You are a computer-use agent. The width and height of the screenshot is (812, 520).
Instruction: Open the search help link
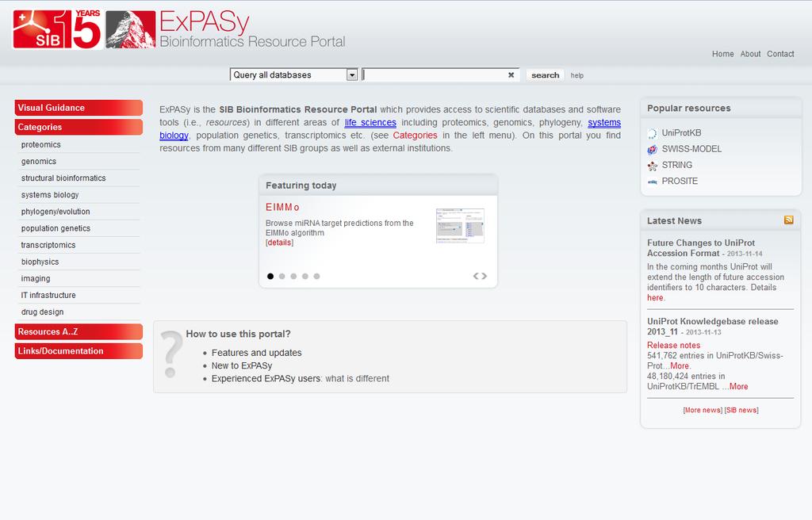point(577,75)
